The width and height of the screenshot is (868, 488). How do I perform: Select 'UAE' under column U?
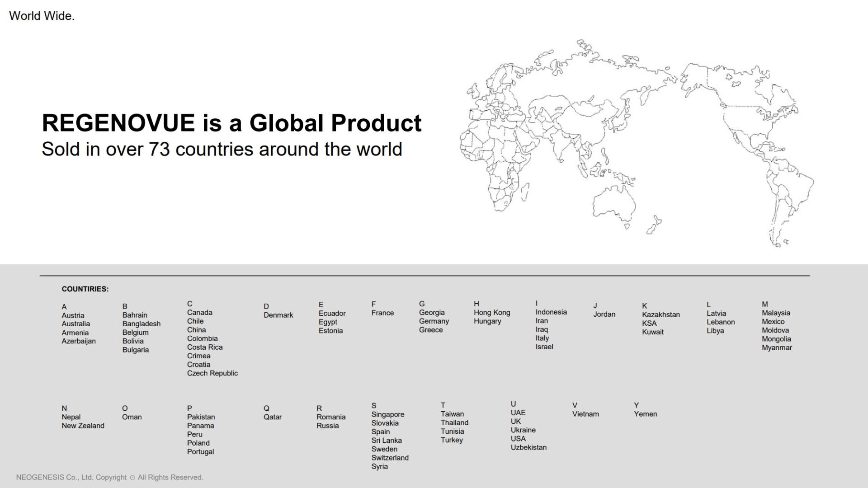coord(518,413)
